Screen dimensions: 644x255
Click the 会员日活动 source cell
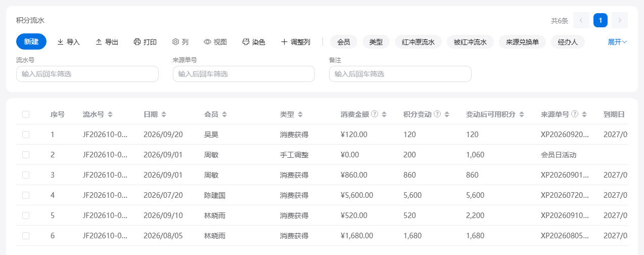(559, 155)
